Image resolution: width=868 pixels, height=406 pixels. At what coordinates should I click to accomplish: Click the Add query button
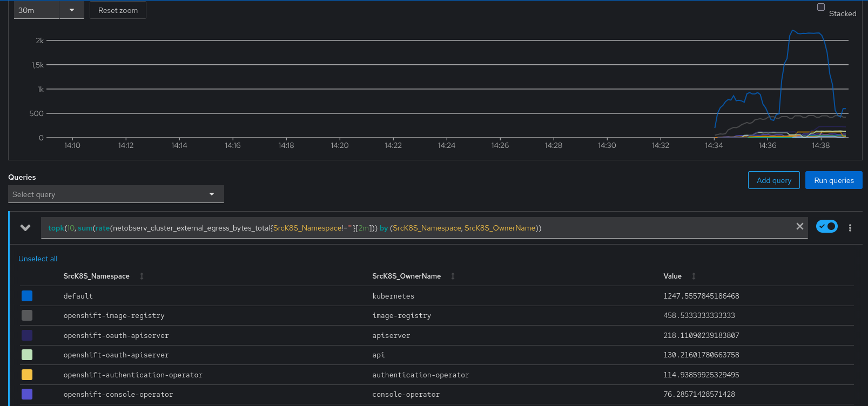[x=773, y=180]
